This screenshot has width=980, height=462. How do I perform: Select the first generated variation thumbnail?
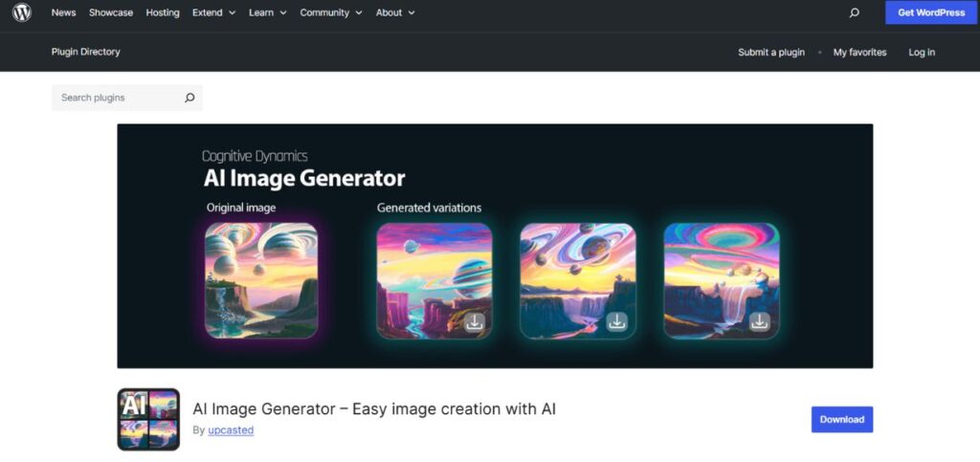pyautogui.click(x=434, y=281)
